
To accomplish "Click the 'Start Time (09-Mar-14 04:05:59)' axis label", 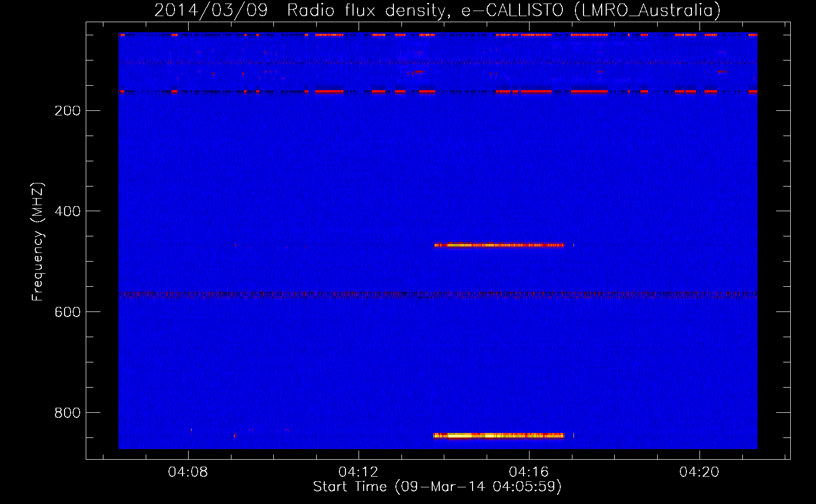I will 437,487.
